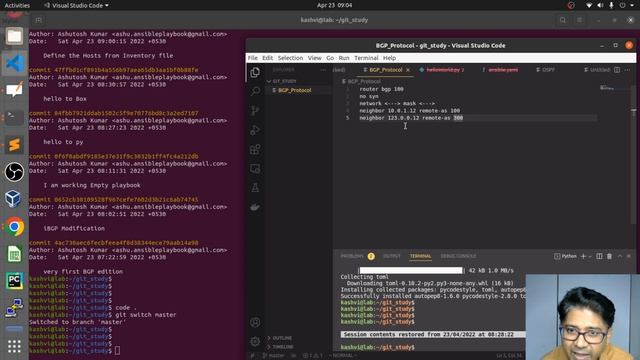This screenshot has height=360, width=640.
Task: Open editor More Actions ellipsis
Action: (627, 70)
